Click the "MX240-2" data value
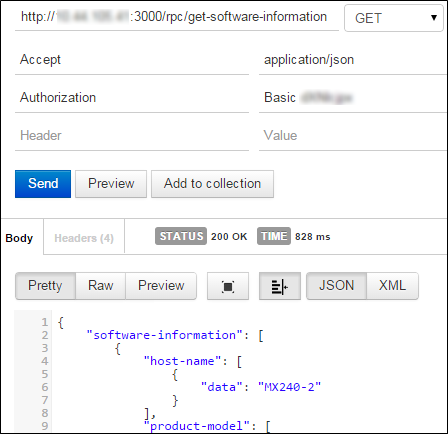This screenshot has height=434, width=448. [x=289, y=387]
